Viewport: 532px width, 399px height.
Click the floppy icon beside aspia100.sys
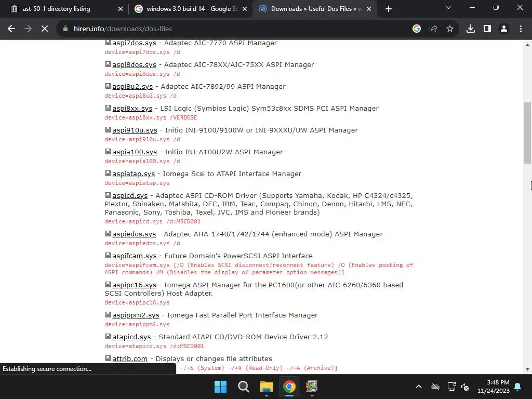(x=108, y=152)
